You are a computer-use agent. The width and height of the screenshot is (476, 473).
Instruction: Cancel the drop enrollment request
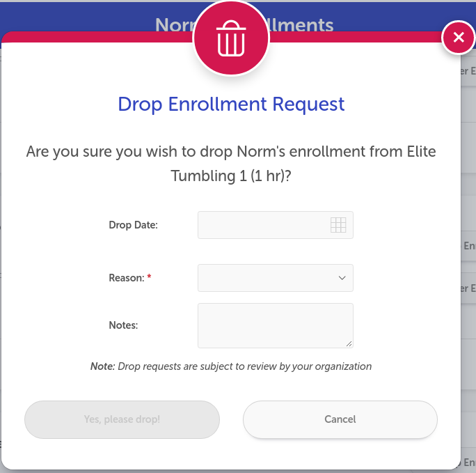[340, 419]
